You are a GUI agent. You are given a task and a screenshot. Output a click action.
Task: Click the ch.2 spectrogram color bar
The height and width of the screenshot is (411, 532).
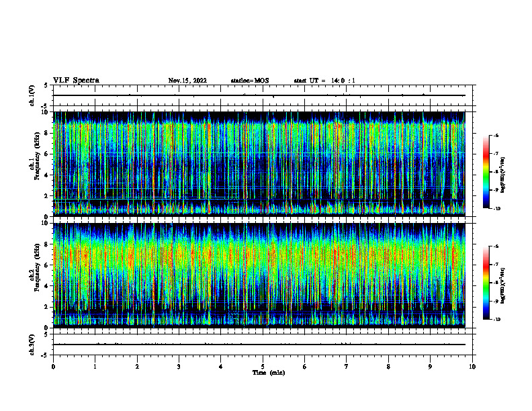486,283
